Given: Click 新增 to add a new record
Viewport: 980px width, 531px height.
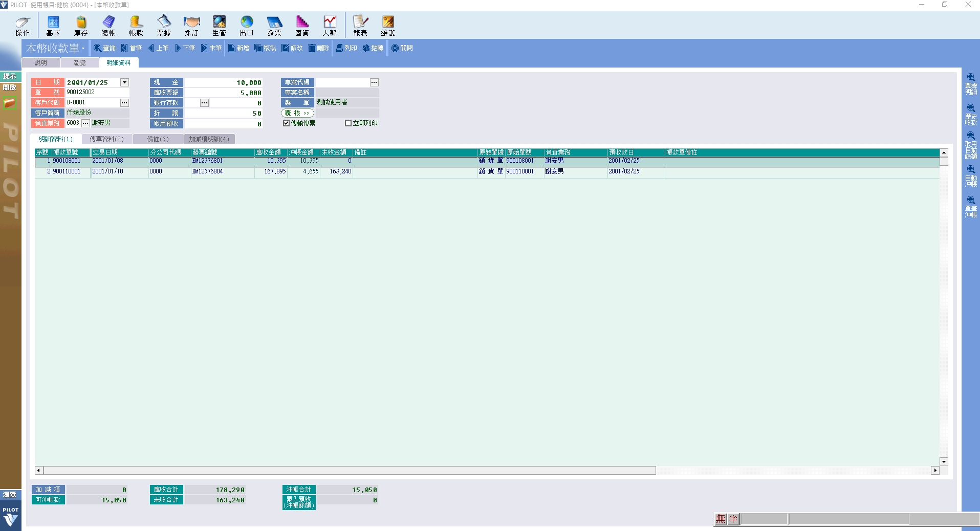Looking at the screenshot, I should pos(238,48).
